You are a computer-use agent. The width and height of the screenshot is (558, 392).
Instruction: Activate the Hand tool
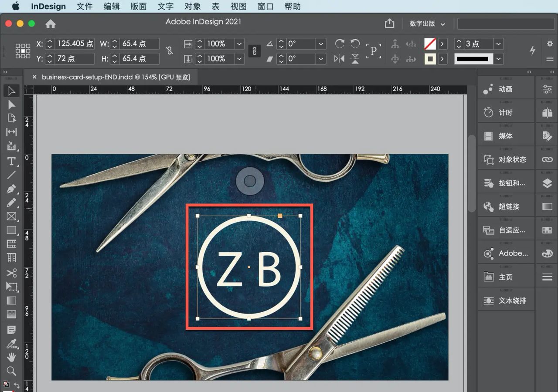pos(11,357)
